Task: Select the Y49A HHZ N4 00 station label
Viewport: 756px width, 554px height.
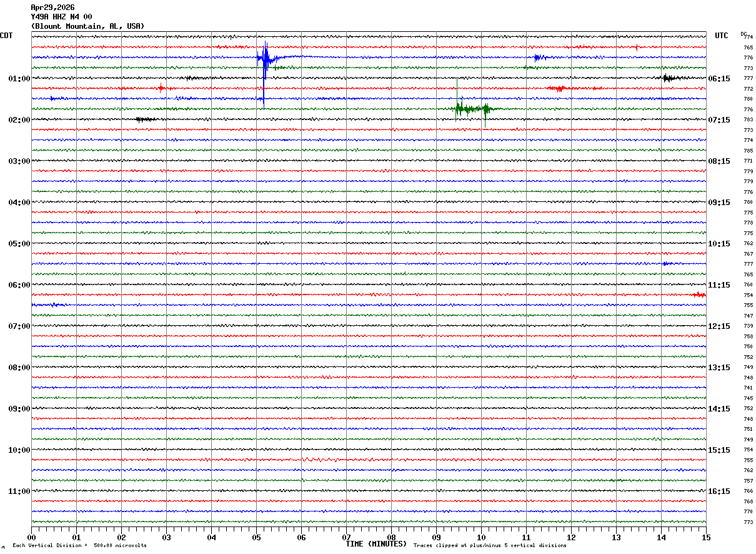Action: tap(61, 17)
